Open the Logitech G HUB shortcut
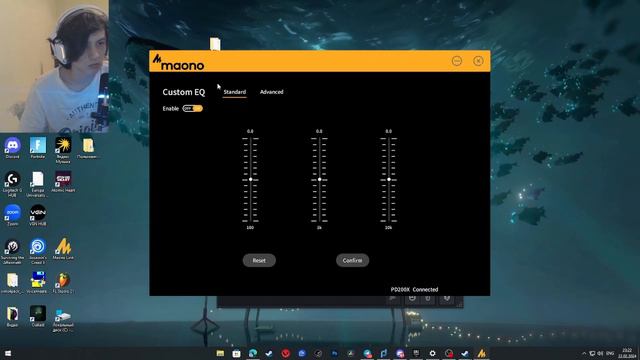Viewport: 640px width, 360px height. coord(13,184)
